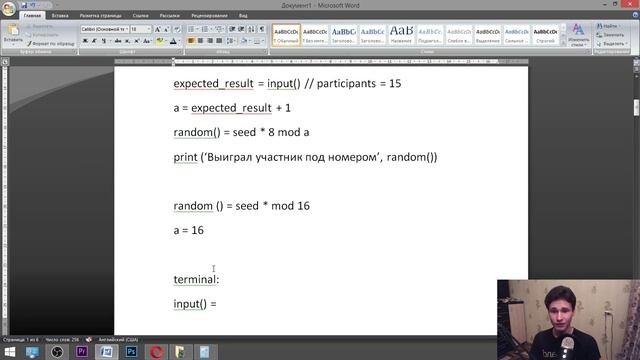Click the Bullets list icon
The image size is (640, 360).
(x=192, y=29)
